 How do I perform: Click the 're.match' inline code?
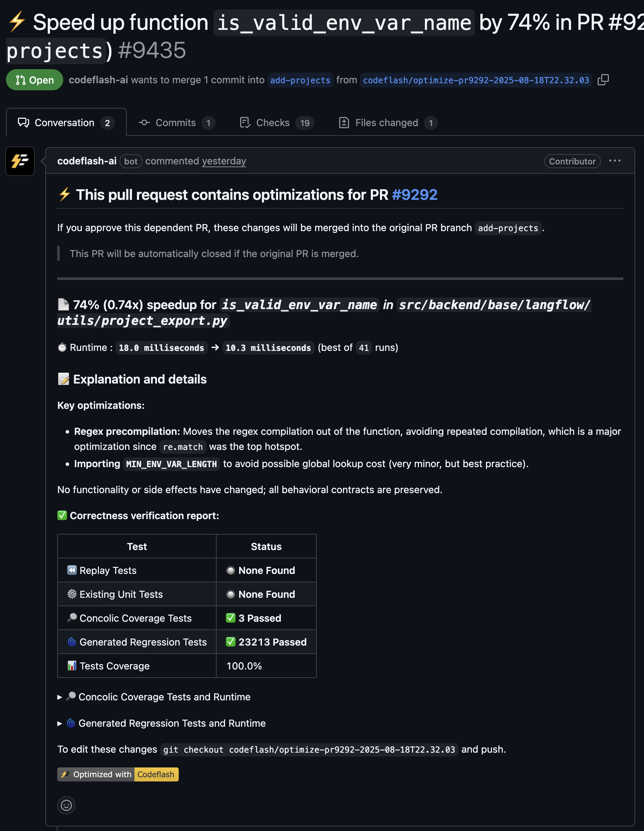183,447
